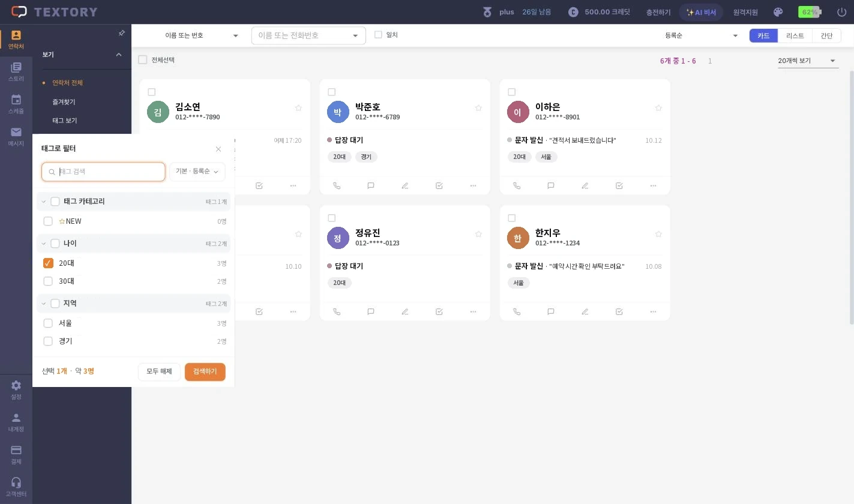Select 즐겨찾기 in sidebar menu
The image size is (854, 504).
pyautogui.click(x=64, y=102)
